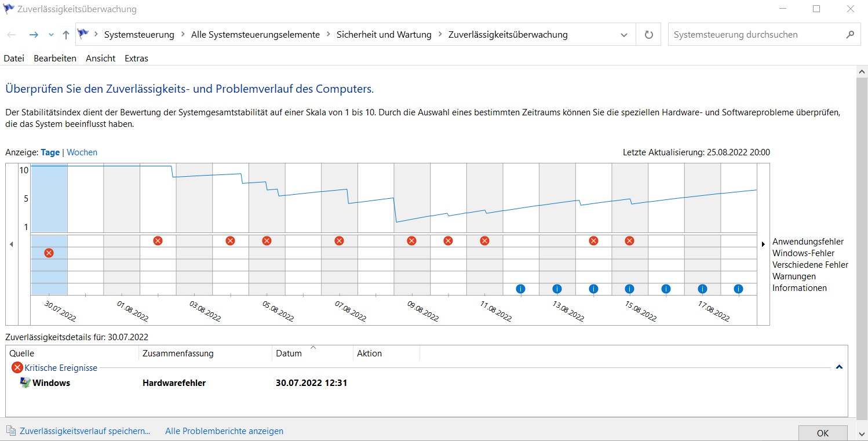Open Alle Problemberichte anzeigen
Screen dimensions: 868x441
click(224, 431)
